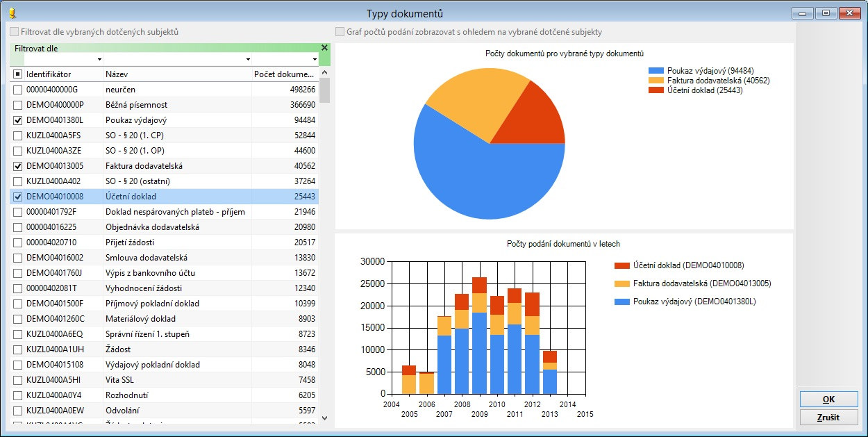Image resolution: width=868 pixels, height=437 pixels.
Task: Select the 'Odvolání' row
Action: pos(165,411)
